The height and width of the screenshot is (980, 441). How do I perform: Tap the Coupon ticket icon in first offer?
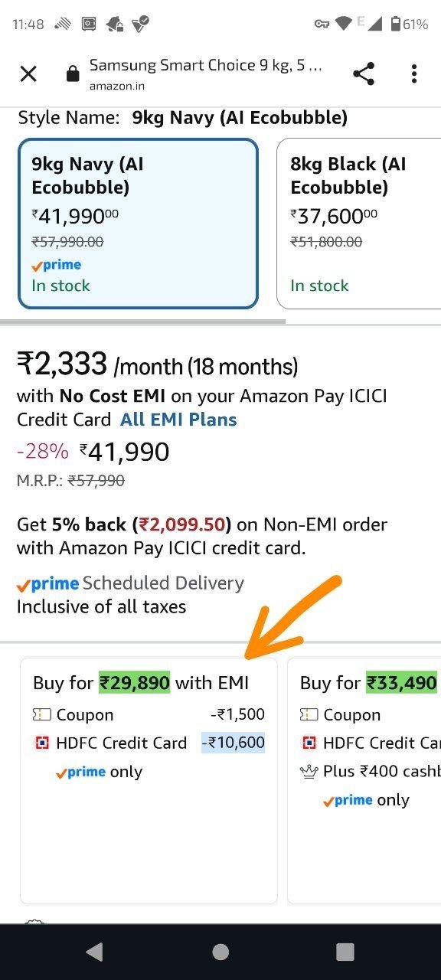(x=42, y=714)
